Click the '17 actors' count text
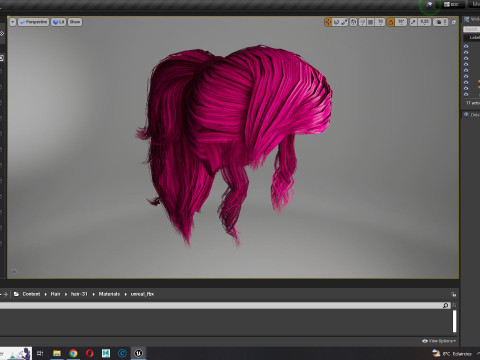The width and height of the screenshot is (480, 360). click(473, 103)
